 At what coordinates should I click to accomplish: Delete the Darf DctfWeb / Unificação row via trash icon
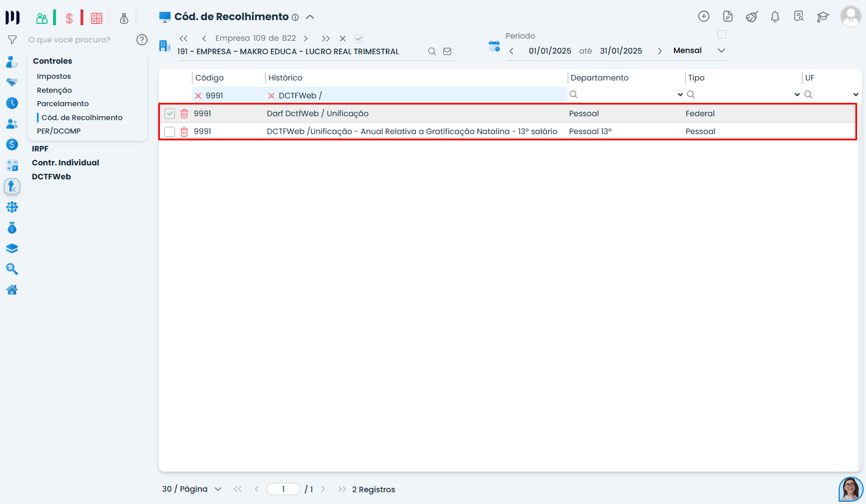pos(184,114)
